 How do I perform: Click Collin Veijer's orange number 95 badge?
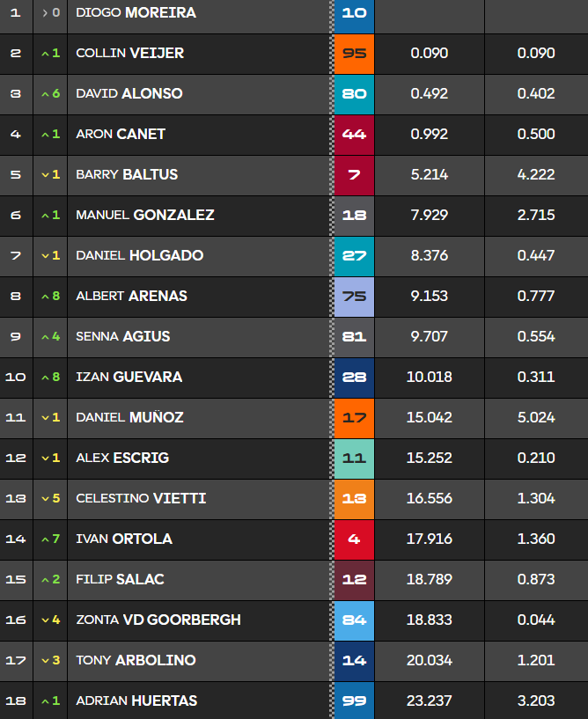click(354, 54)
